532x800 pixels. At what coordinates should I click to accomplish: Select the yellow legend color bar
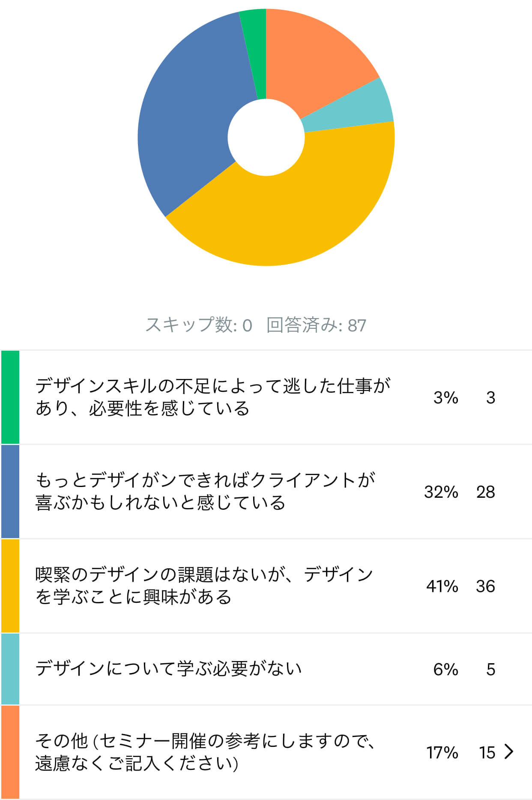(10, 586)
